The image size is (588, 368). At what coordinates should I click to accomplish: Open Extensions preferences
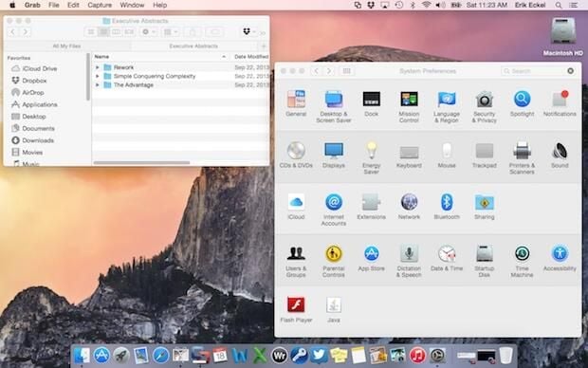pyautogui.click(x=371, y=207)
